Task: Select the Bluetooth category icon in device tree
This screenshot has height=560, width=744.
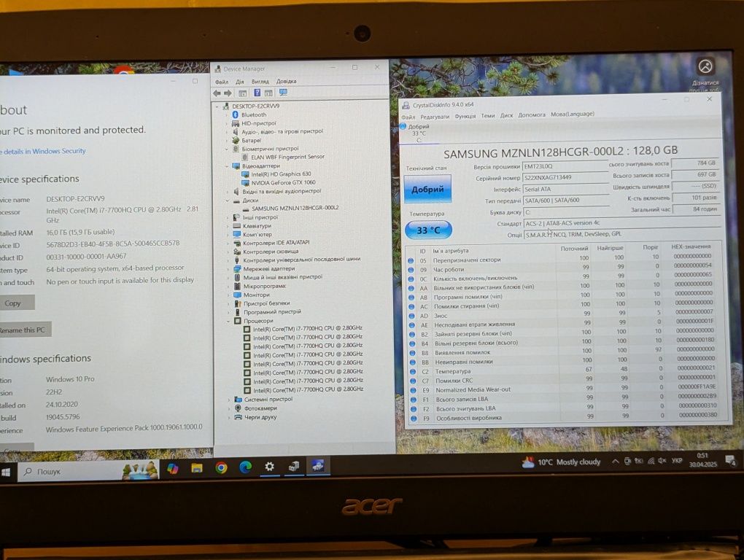Action: pyautogui.click(x=236, y=114)
